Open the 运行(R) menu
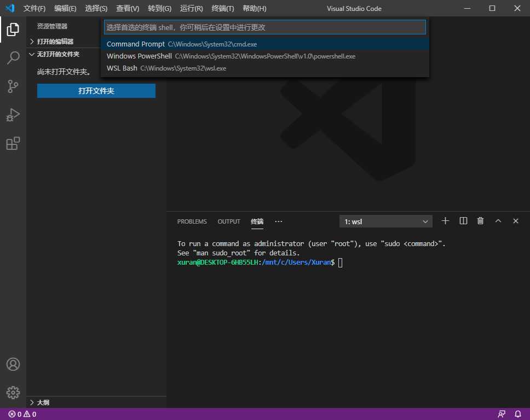 (x=191, y=8)
